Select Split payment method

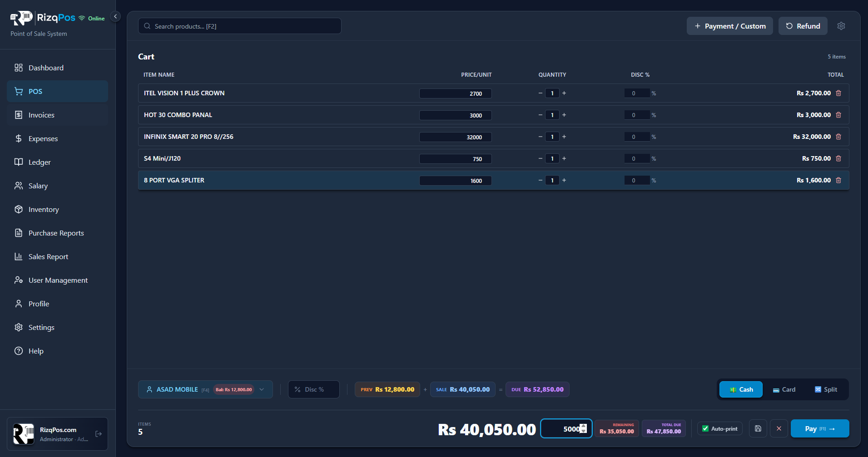pos(826,389)
